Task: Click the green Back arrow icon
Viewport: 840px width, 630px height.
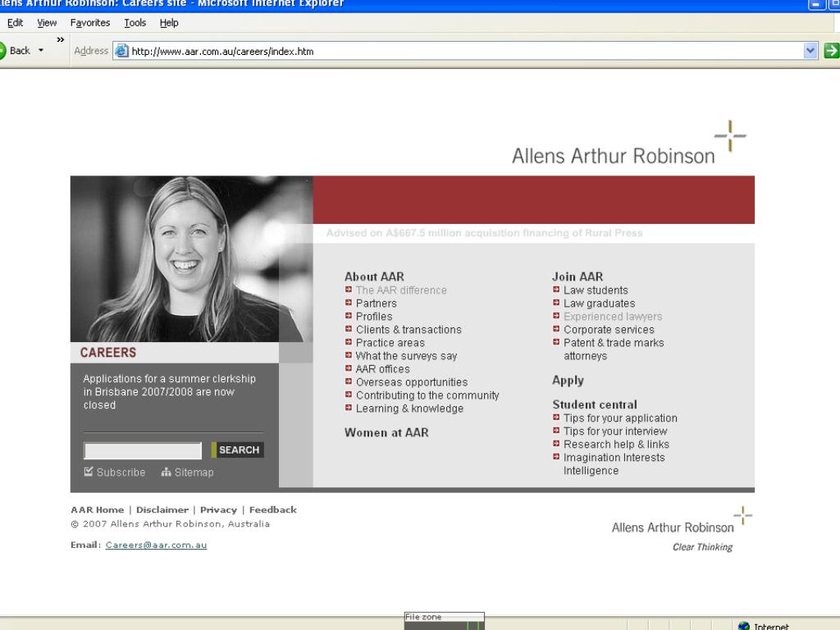Action: click(x=2, y=51)
